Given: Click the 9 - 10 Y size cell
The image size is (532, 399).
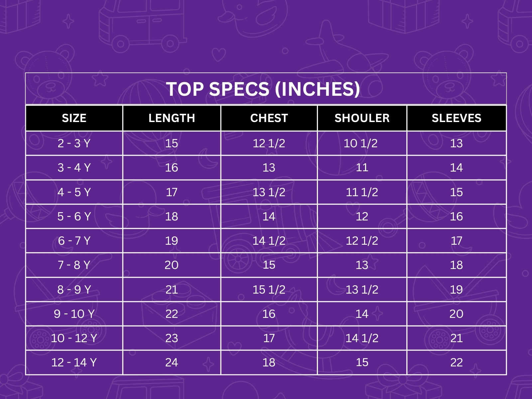Looking at the screenshot, I should (74, 314).
